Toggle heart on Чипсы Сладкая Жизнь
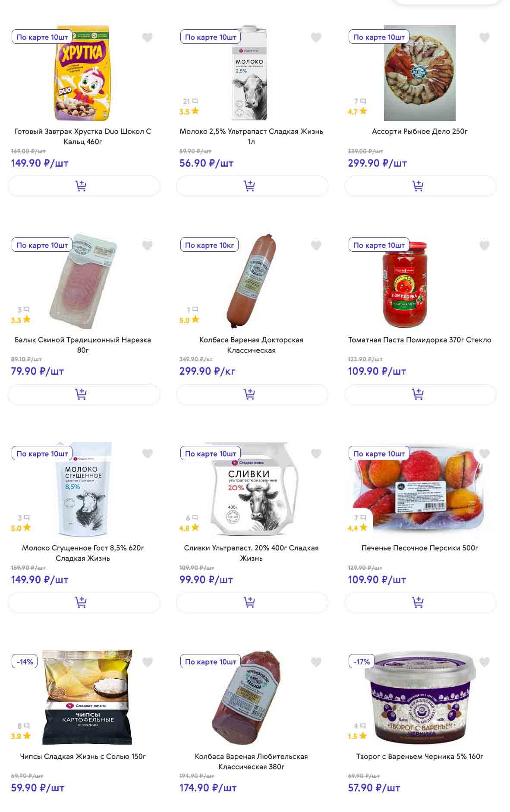The width and height of the screenshot is (510, 812). click(x=148, y=662)
